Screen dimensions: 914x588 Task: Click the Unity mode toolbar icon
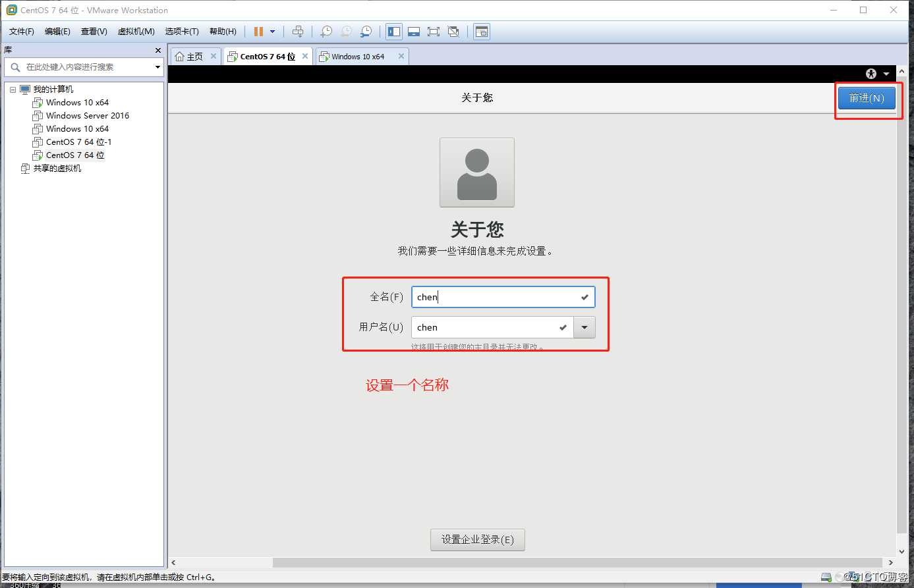[453, 32]
